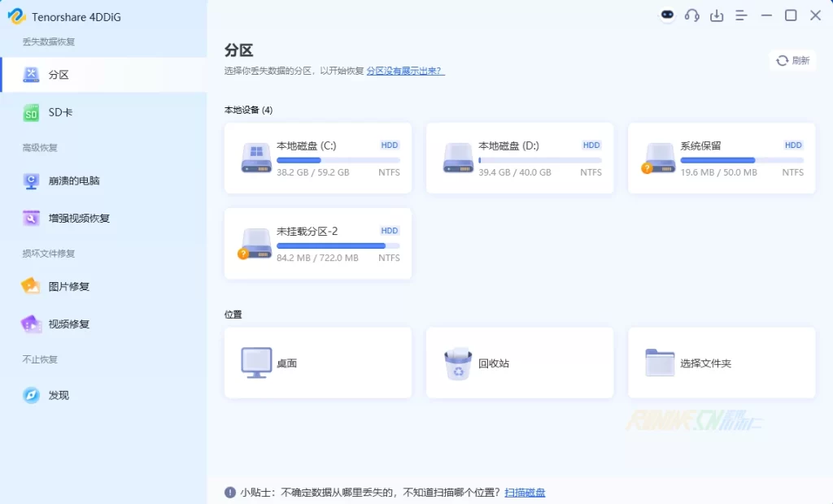833x504 pixels.
Task: Choose 桌面 desktop location
Action: click(317, 363)
